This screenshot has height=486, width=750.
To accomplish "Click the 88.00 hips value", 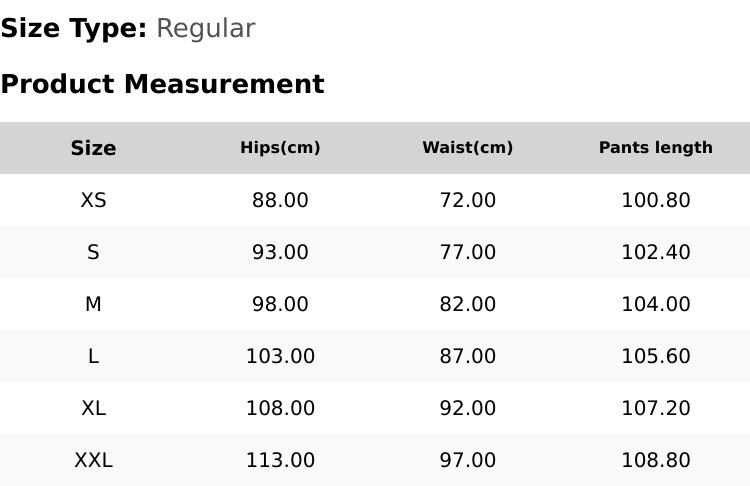I will pyautogui.click(x=280, y=200).
